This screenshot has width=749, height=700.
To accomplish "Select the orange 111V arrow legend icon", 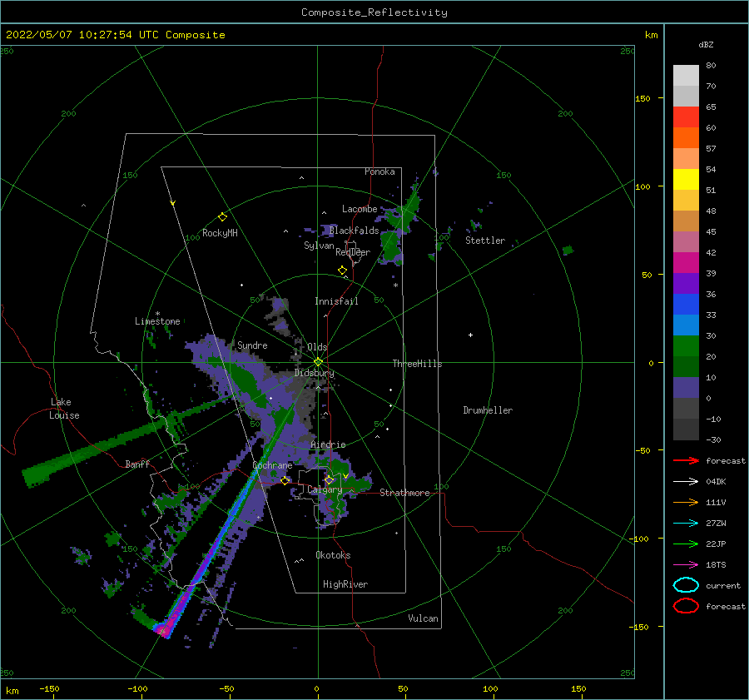I will (686, 502).
